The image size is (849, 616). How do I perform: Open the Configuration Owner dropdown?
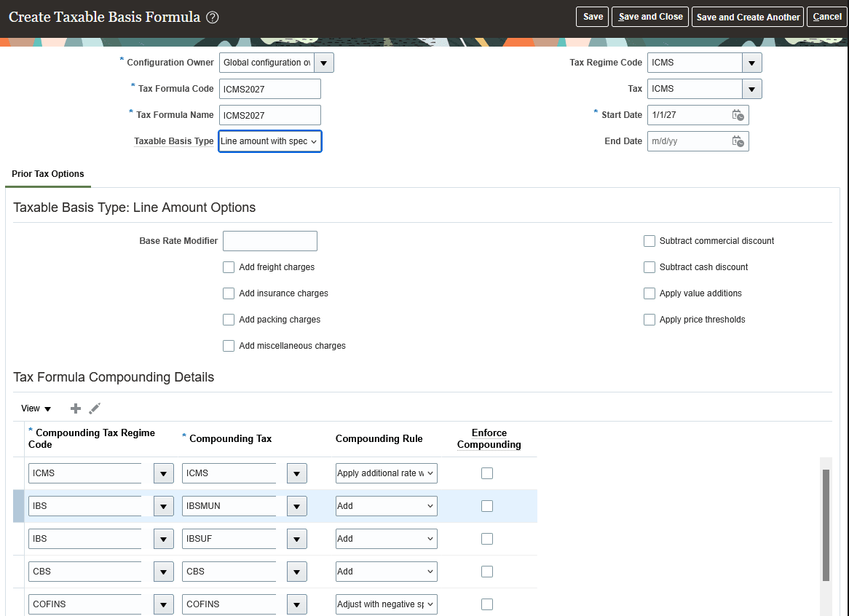(x=323, y=63)
